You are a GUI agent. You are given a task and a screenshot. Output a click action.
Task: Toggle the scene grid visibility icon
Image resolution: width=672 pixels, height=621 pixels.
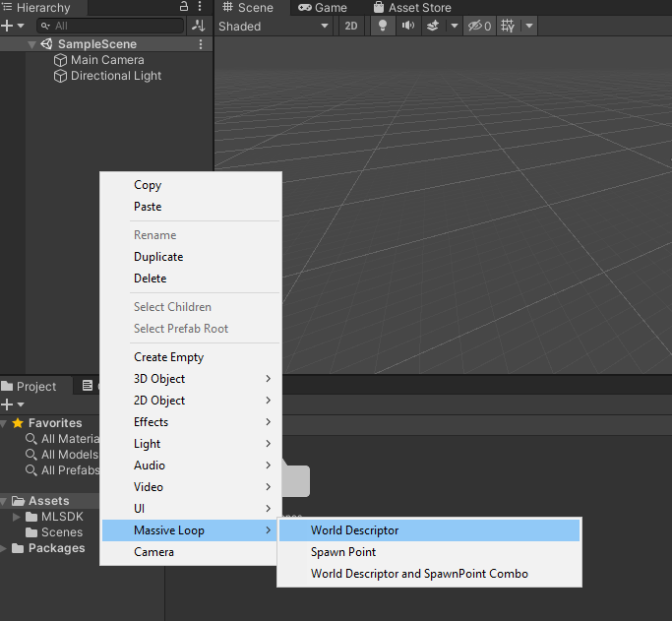[x=508, y=27]
